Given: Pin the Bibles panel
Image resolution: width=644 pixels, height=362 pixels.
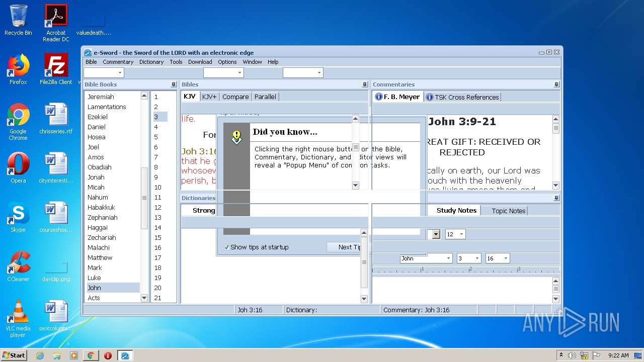Looking at the screenshot, I should [x=365, y=84].
